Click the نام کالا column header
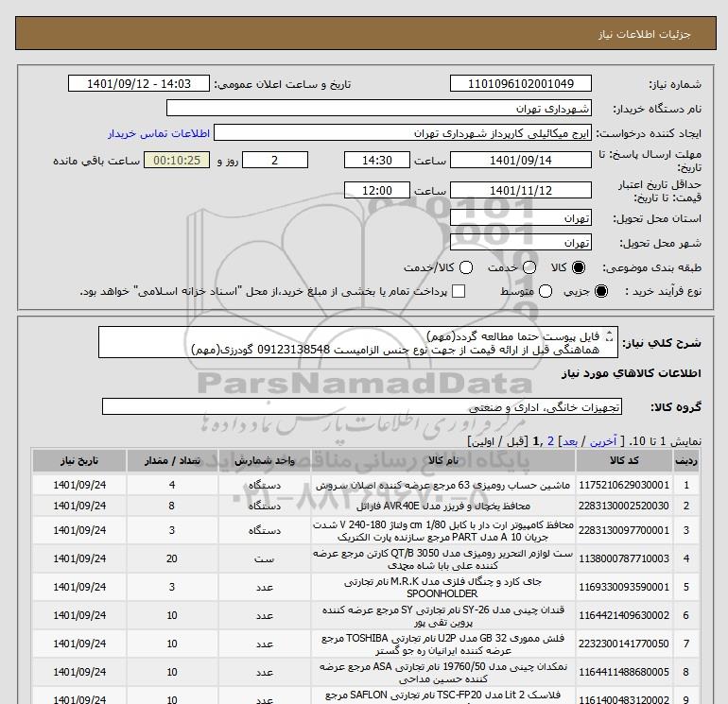The width and height of the screenshot is (728, 704). tap(442, 460)
